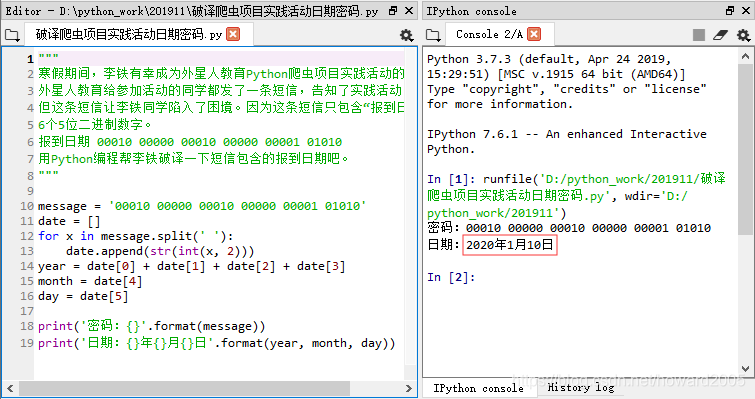Click the console scroll down arrow
Screen dimensions: 755x399
click(x=745, y=369)
